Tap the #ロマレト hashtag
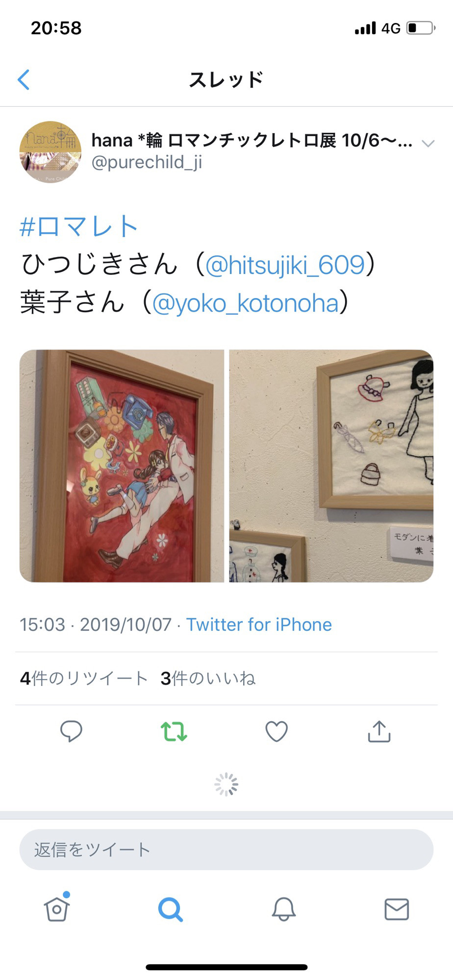 click(78, 226)
